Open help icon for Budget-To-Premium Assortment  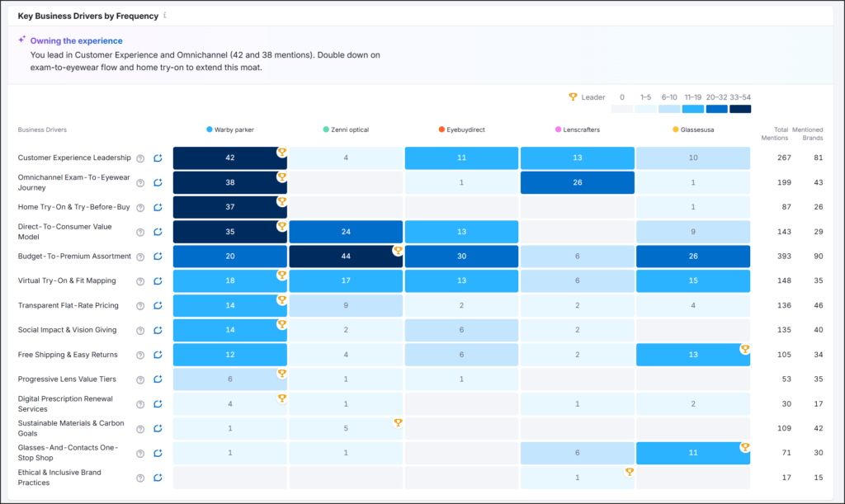140,257
